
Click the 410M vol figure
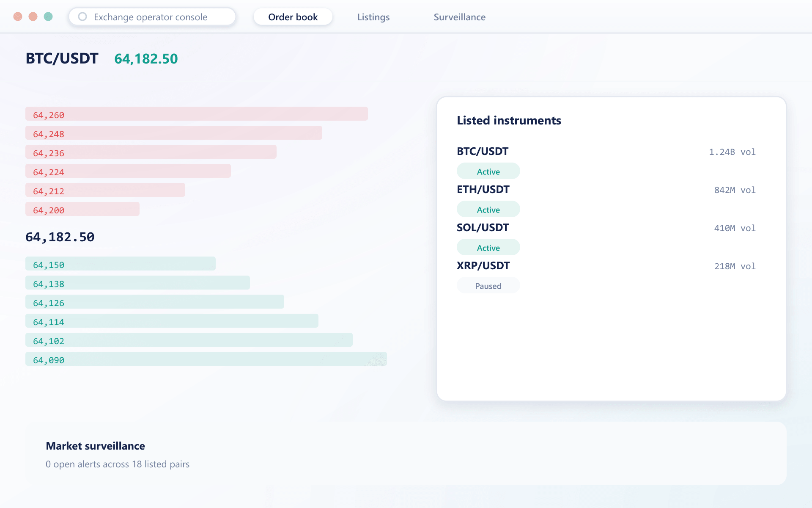click(x=735, y=228)
